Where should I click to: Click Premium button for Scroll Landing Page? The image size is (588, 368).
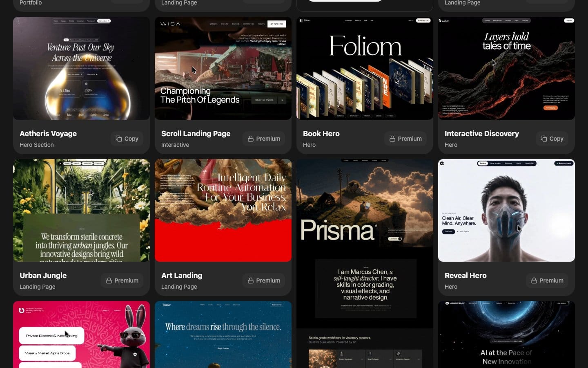(264, 139)
